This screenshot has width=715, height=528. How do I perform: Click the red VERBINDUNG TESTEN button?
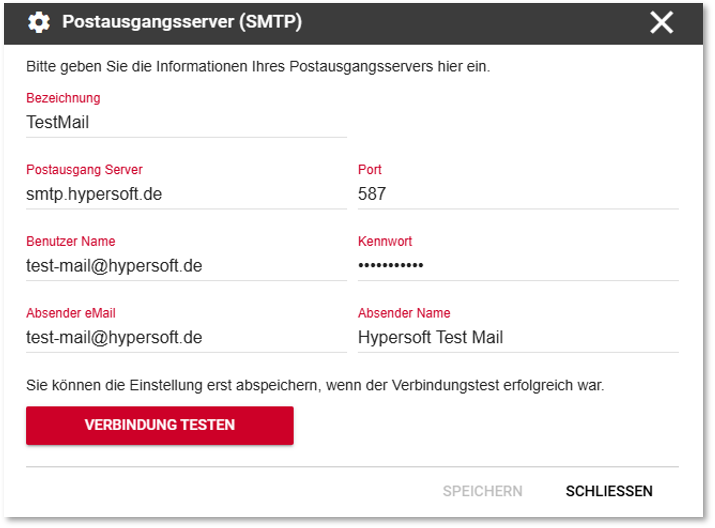(x=160, y=425)
